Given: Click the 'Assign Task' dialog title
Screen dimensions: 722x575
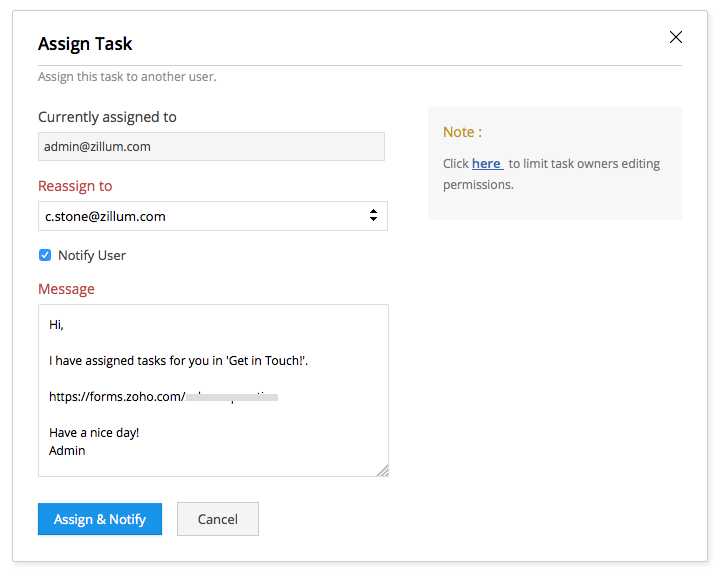Looking at the screenshot, I should point(85,44).
